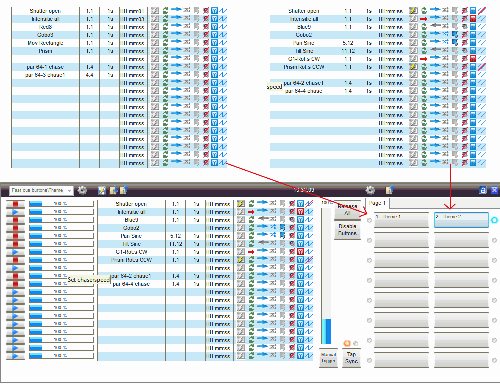Click the waveform icon in the bottom panel's par 64-4 chase row
Image resolution: width=500 pixels, height=384 pixels.
pyautogui.click(x=309, y=284)
